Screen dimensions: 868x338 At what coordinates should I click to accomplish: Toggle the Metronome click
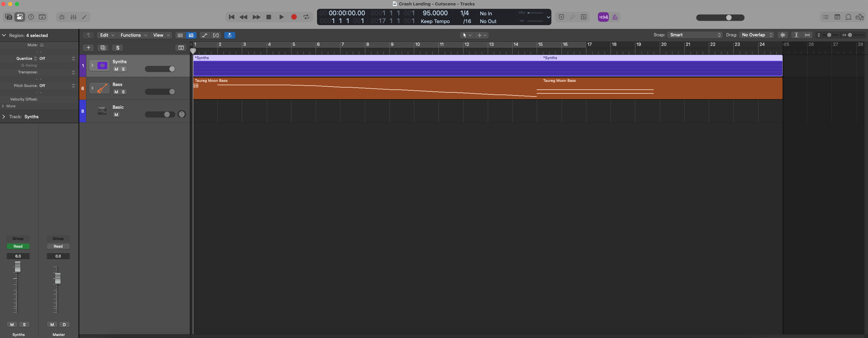click(615, 17)
